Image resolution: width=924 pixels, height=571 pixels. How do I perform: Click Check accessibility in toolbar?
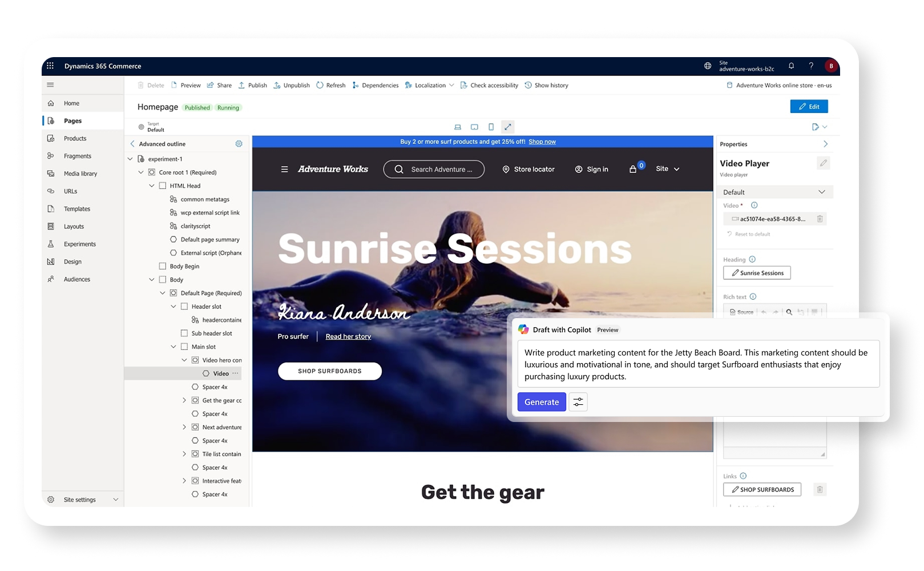coord(489,85)
